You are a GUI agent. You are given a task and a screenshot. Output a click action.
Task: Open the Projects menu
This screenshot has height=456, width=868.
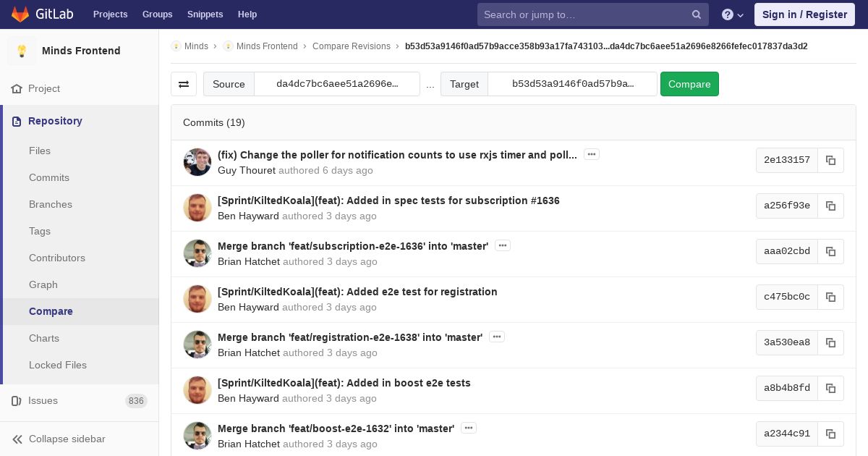[111, 14]
